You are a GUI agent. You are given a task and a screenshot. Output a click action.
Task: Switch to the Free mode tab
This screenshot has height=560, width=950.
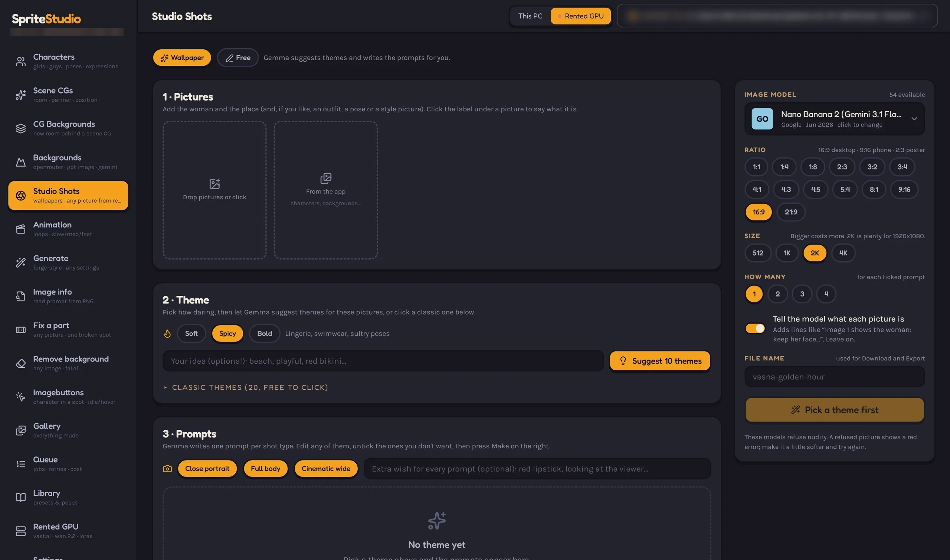(x=238, y=58)
